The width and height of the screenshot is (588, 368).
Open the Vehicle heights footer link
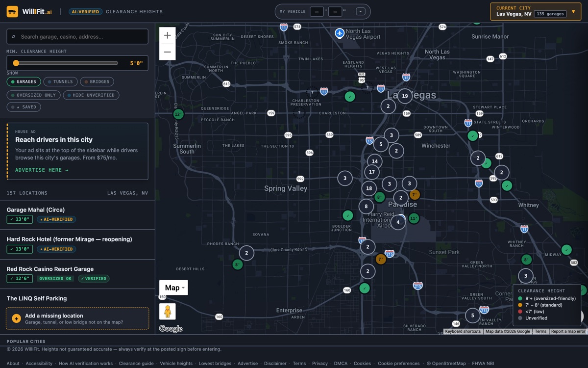(176, 364)
